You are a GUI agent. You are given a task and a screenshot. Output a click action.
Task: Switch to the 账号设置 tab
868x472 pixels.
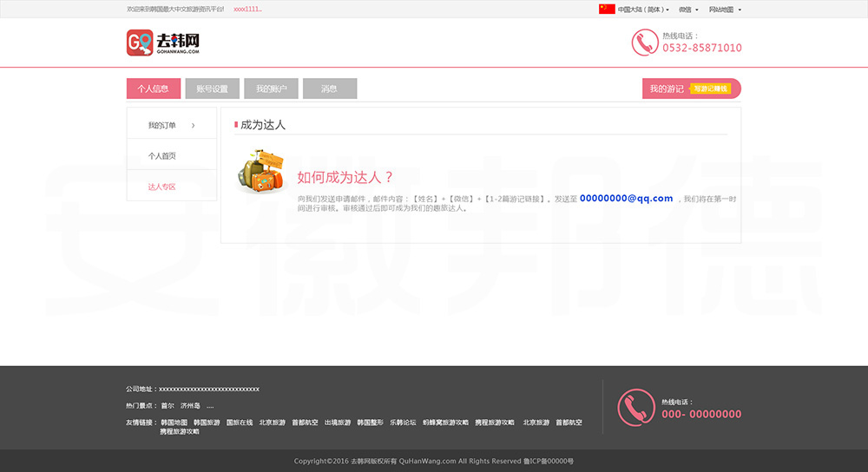pyautogui.click(x=212, y=88)
